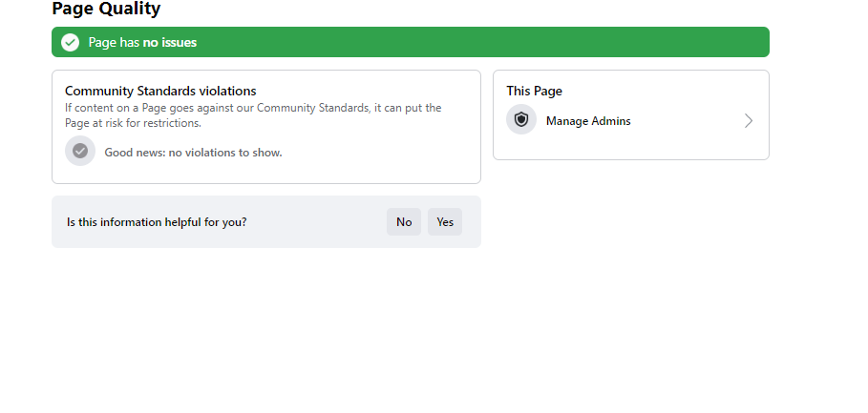
Task: Click the "Page at risk for restrictions." line
Action: 133,123
